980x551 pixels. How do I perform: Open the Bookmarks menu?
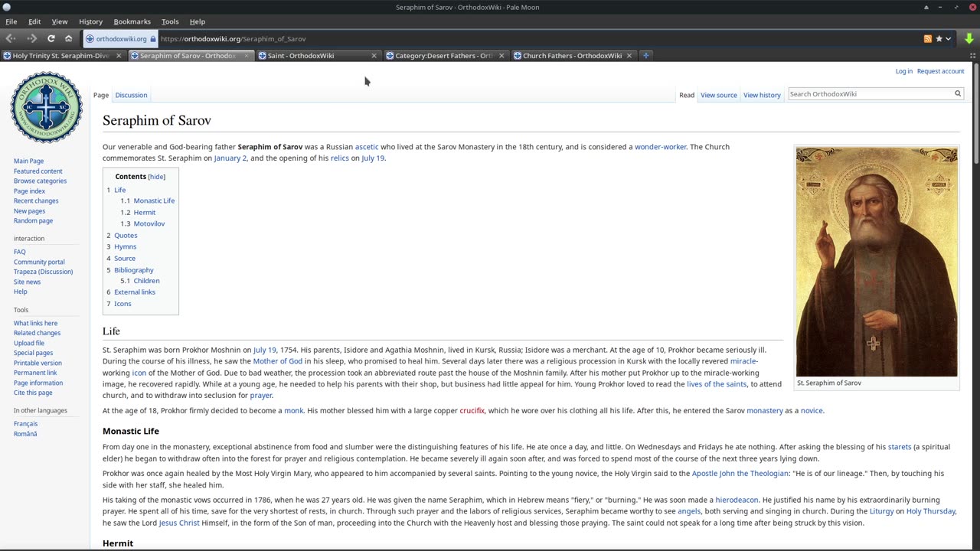click(x=132, y=21)
